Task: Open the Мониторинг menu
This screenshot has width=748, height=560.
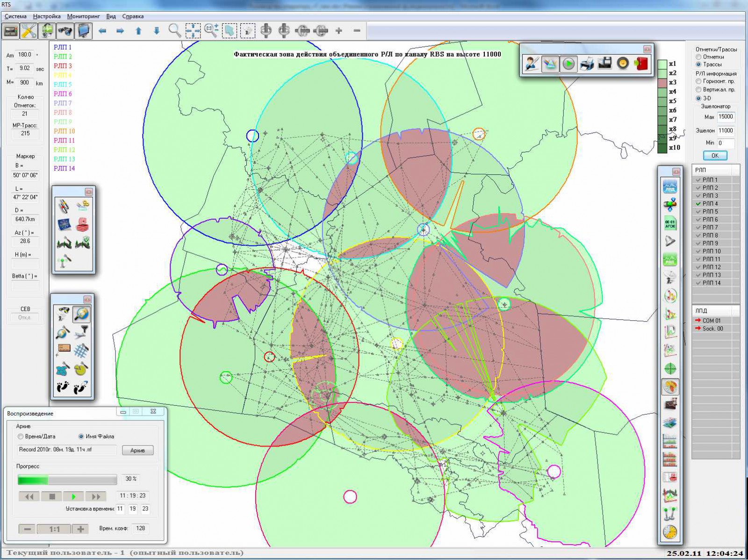Action: click(83, 16)
